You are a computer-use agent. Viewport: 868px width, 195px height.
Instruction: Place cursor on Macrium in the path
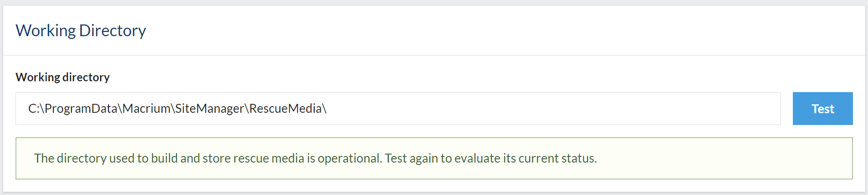147,109
